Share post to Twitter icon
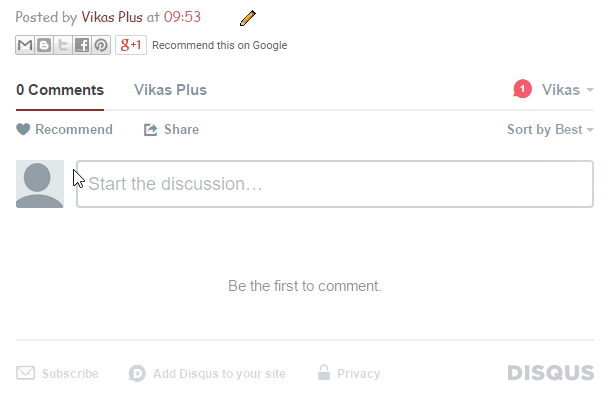 [62, 45]
